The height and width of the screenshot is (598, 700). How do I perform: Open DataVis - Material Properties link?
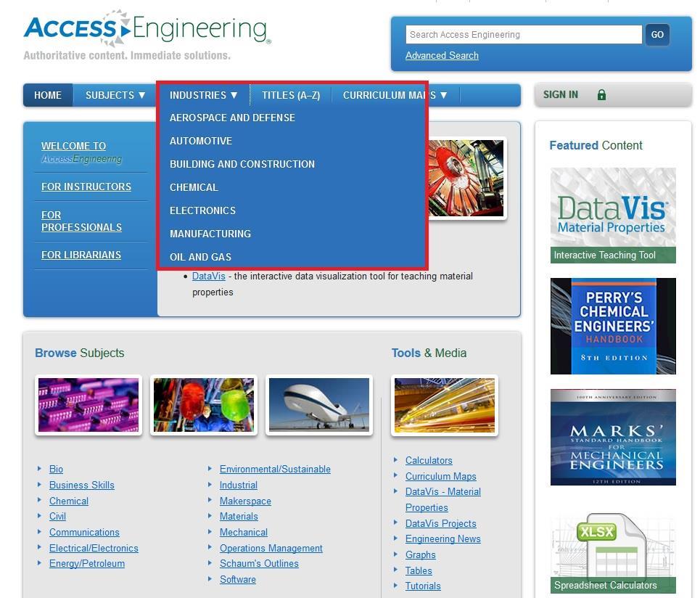point(443,500)
